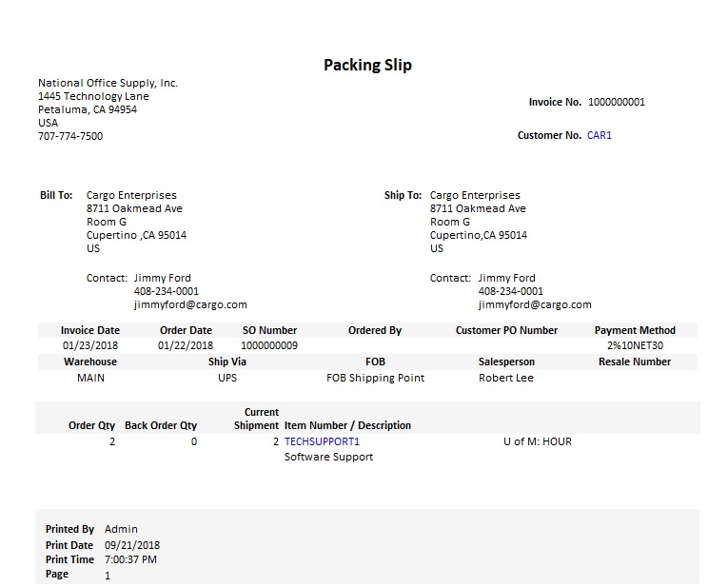Click the Order Date value 01/22/2018
Screen dimensions: 728x587
(186, 345)
